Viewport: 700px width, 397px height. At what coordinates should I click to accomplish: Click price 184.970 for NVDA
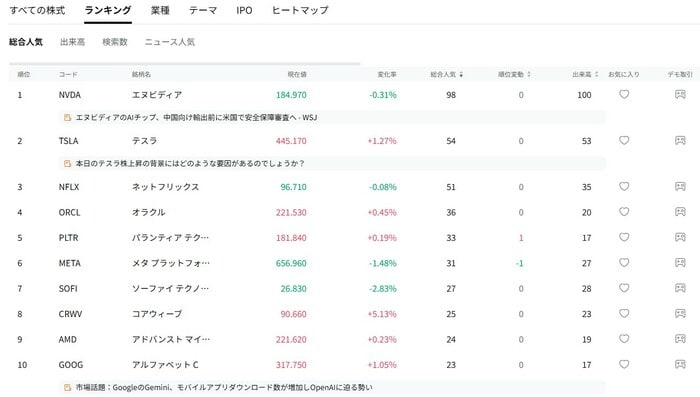[x=291, y=95]
